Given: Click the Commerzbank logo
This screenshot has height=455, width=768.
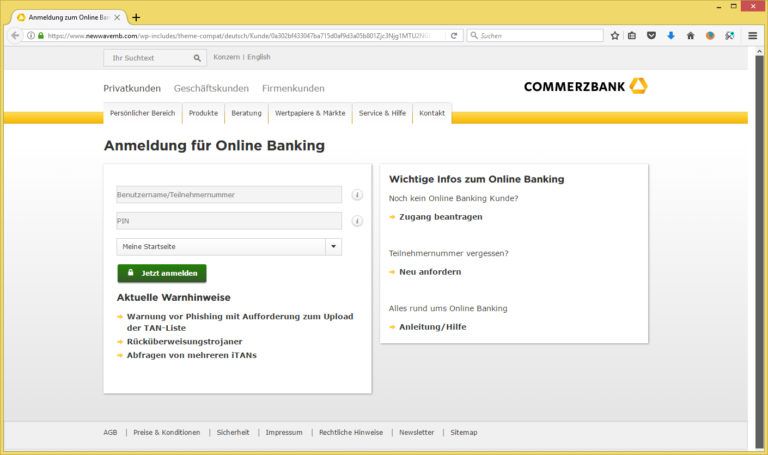Looking at the screenshot, I should (x=586, y=86).
